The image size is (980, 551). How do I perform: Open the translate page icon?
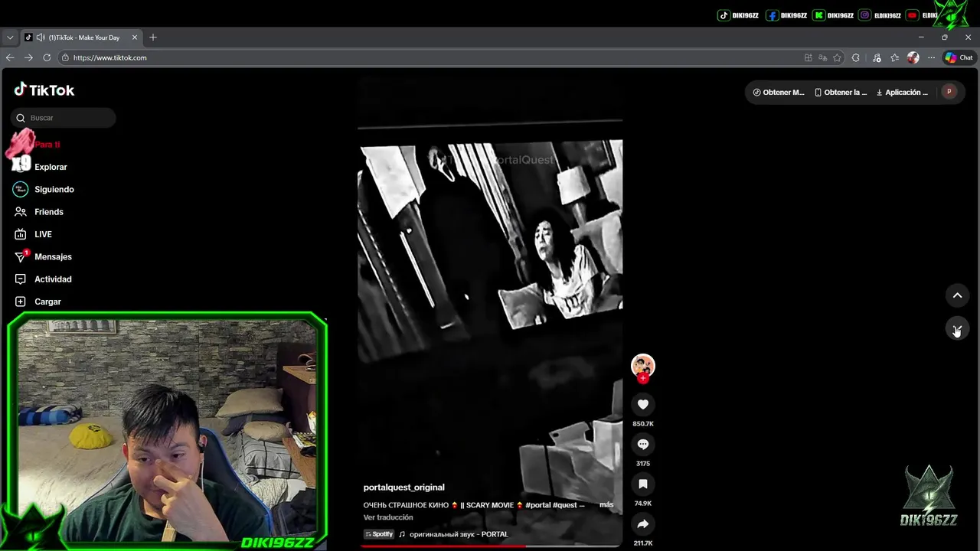(x=823, y=57)
